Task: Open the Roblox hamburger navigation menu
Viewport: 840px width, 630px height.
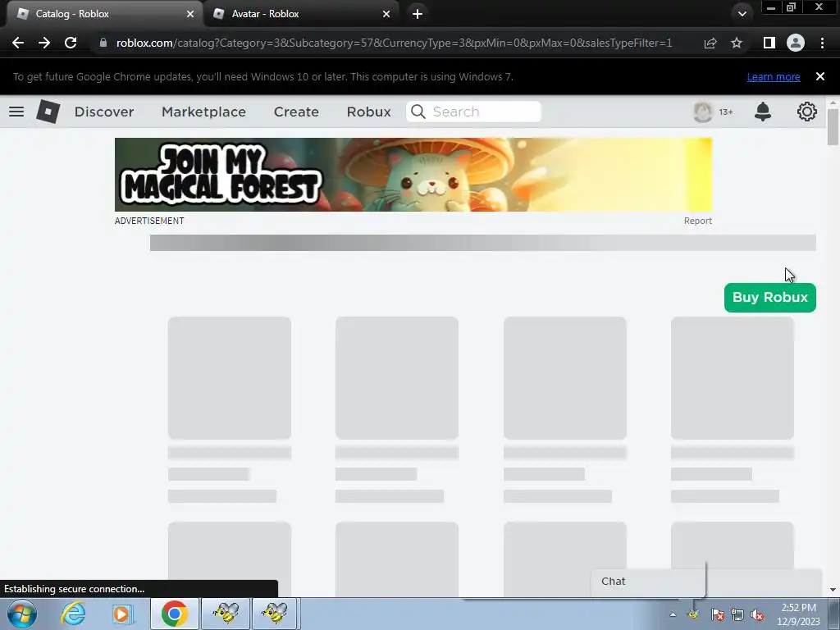Action: click(16, 112)
